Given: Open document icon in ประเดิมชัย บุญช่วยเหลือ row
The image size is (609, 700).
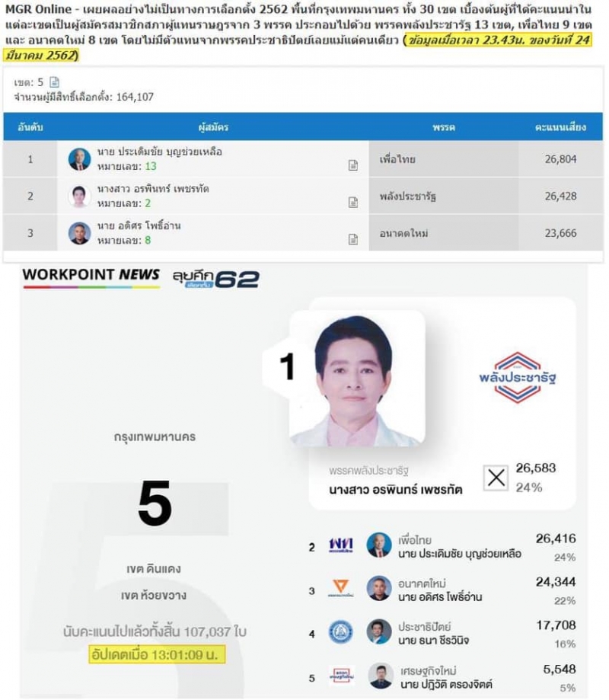Looking at the screenshot, I should [x=353, y=165].
